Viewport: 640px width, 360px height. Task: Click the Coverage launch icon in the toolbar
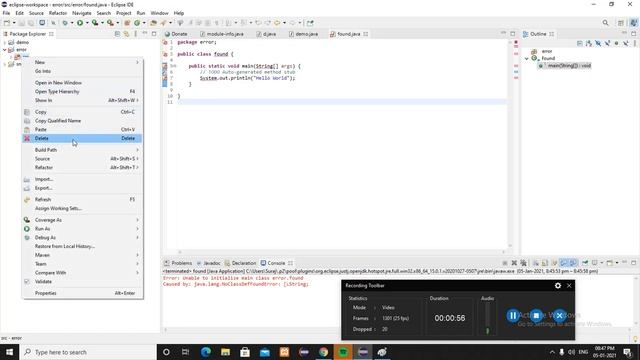(x=95, y=23)
